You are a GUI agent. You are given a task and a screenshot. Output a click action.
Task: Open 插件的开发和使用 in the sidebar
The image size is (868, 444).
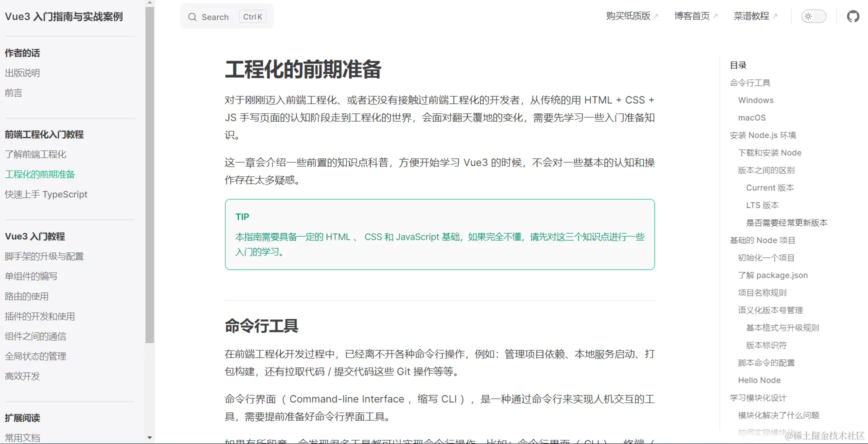[40, 316]
